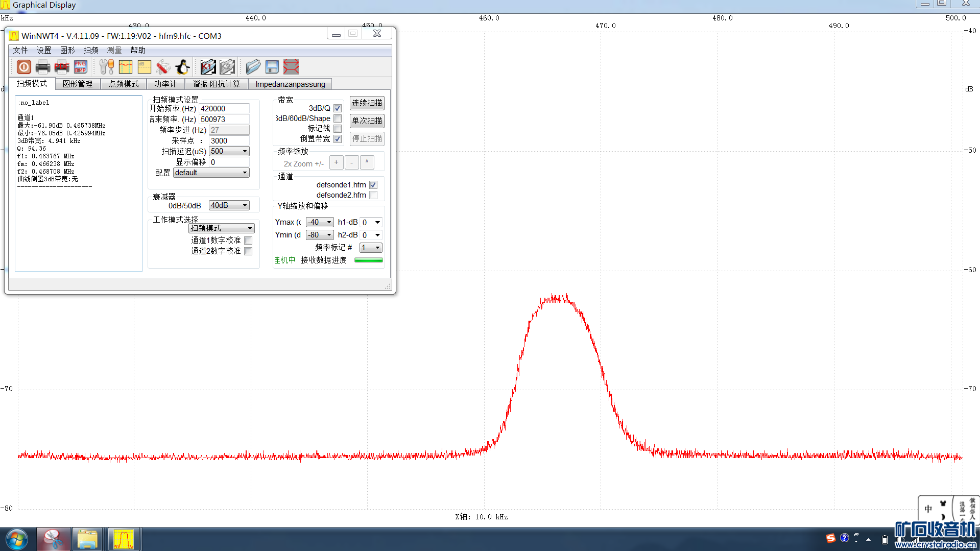Click the yellow curve-markers graph icon
Screen dimensions: 980x551
[x=126, y=67]
